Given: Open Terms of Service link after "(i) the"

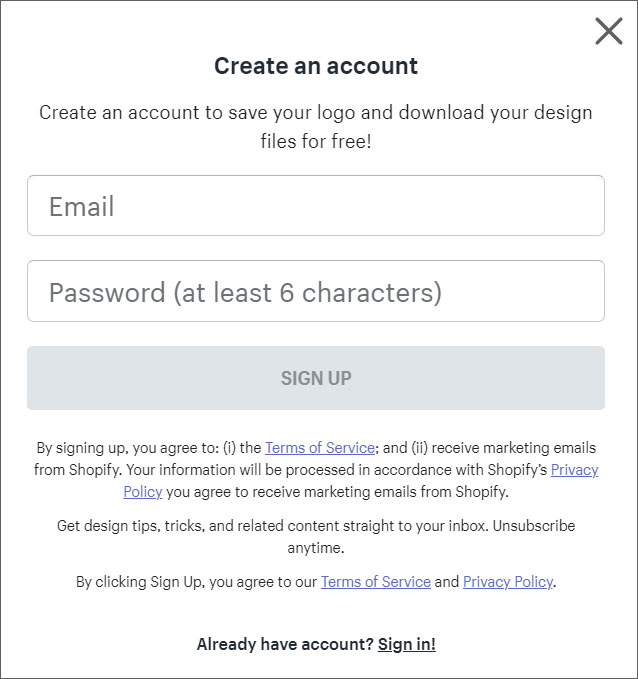Looking at the screenshot, I should 320,448.
